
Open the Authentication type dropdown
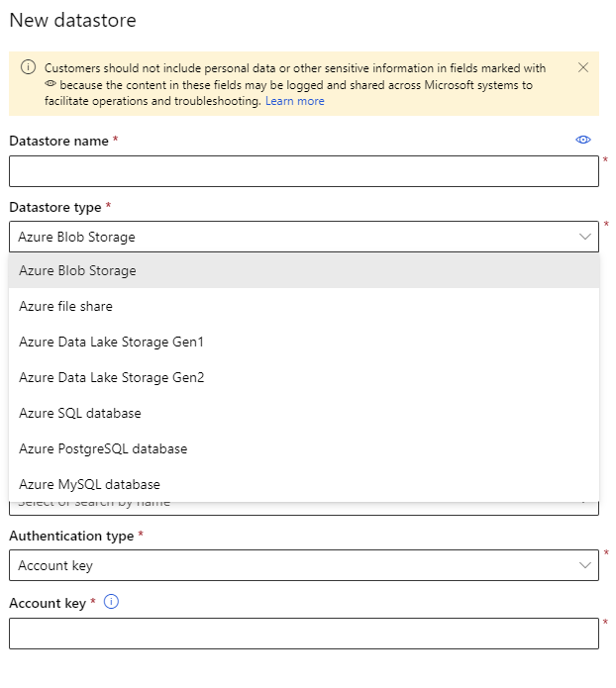tap(304, 565)
